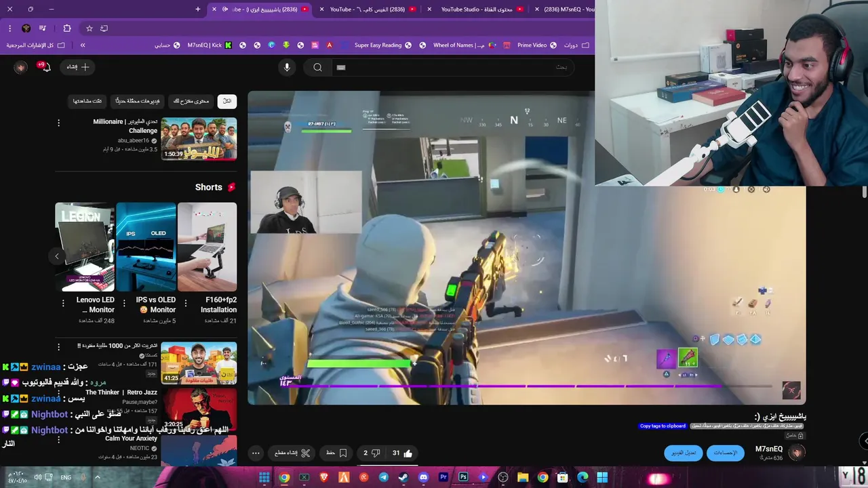
Task: Click the Windows Start button
Action: 602,477
